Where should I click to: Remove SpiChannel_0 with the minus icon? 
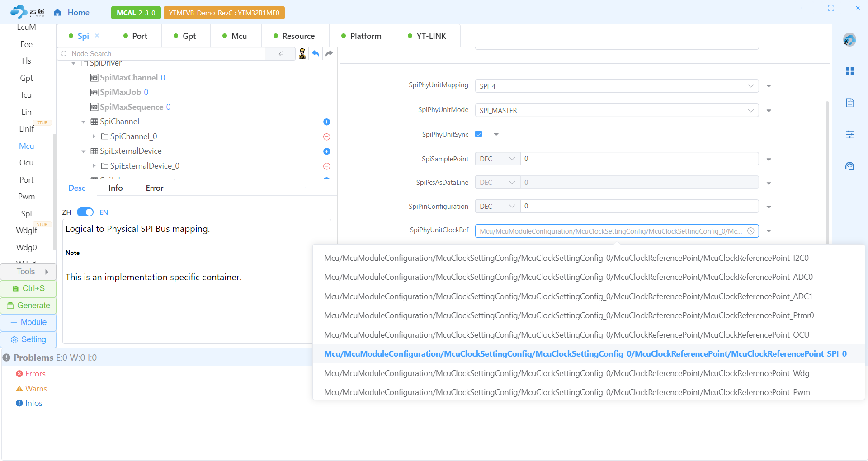327,137
